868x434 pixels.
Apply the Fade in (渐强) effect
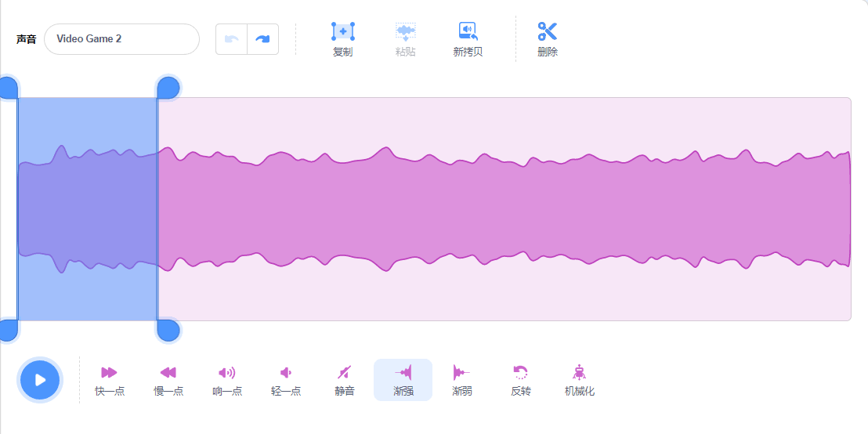point(403,373)
